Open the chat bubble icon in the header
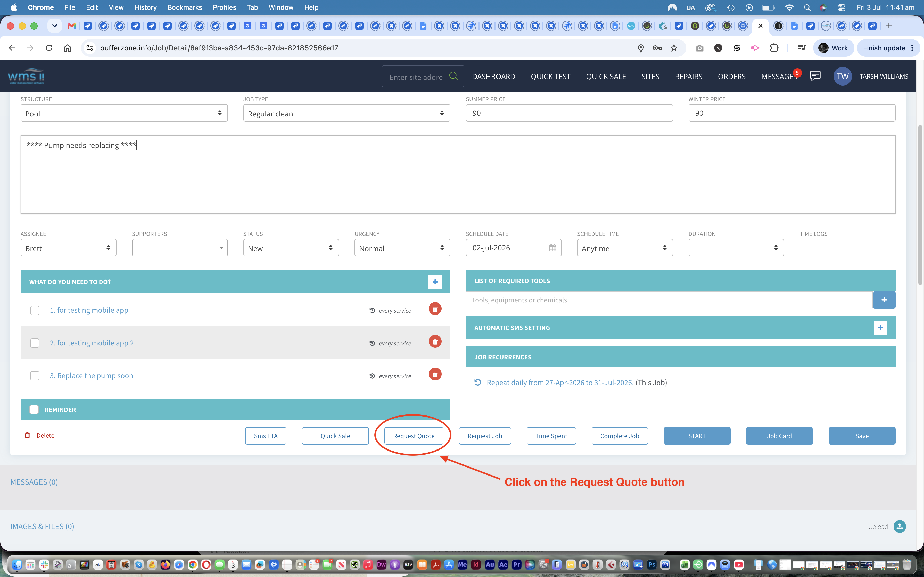The image size is (924, 577). pos(815,76)
